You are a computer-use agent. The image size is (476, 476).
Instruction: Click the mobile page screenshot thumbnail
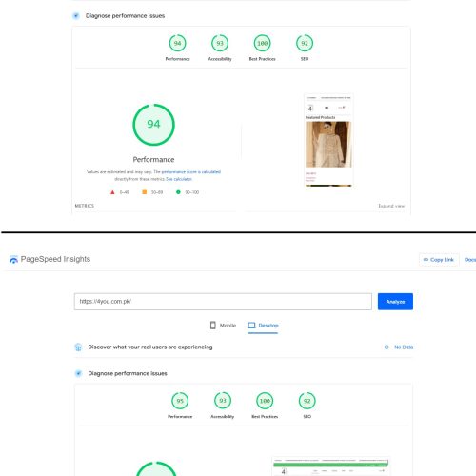(328, 141)
